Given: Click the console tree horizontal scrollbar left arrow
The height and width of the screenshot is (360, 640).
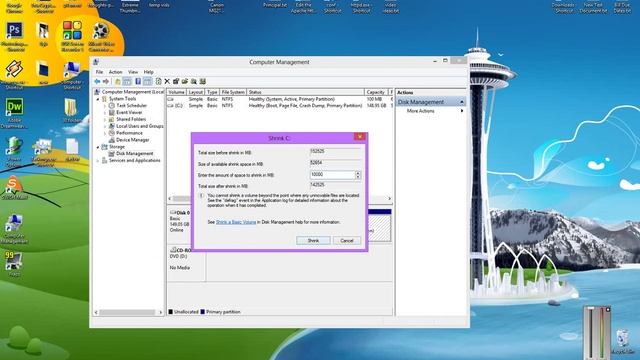Looking at the screenshot, I should [x=96, y=313].
